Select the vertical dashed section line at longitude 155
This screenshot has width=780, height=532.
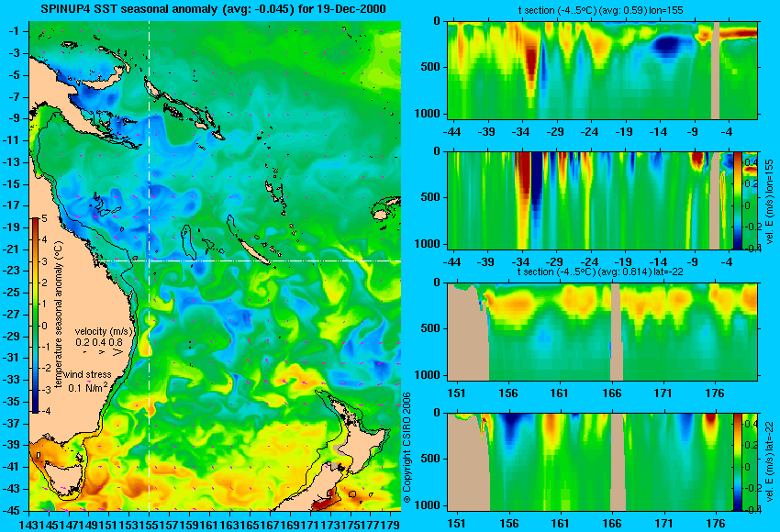(150, 266)
